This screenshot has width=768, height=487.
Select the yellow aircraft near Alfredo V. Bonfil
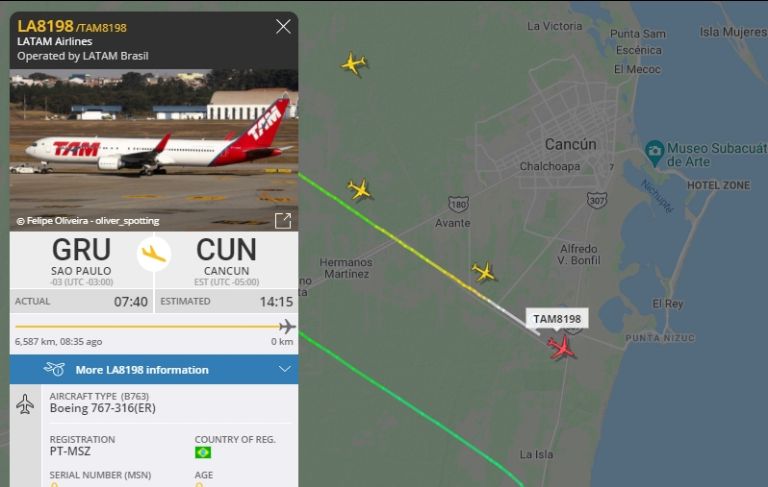[x=484, y=272]
